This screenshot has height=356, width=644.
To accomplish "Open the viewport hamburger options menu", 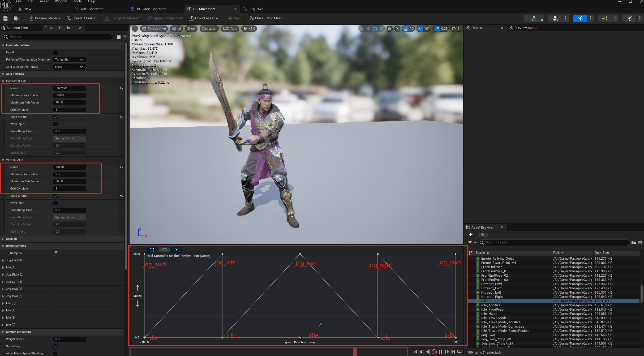I will point(135,29).
